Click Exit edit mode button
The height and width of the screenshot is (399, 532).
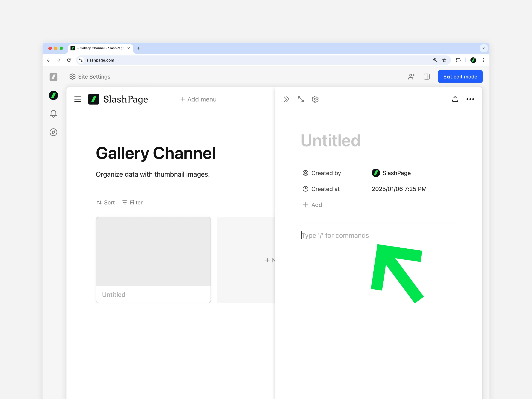(460, 76)
